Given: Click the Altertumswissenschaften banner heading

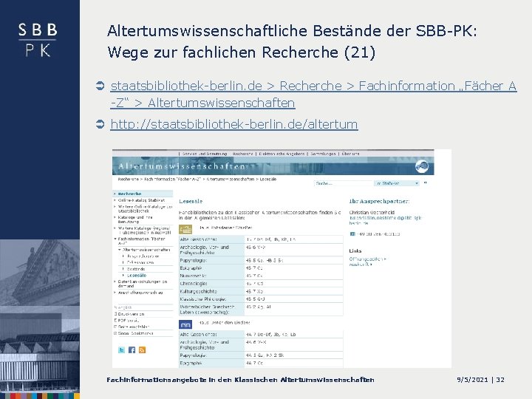Looking at the screenshot, I should (x=183, y=166).
